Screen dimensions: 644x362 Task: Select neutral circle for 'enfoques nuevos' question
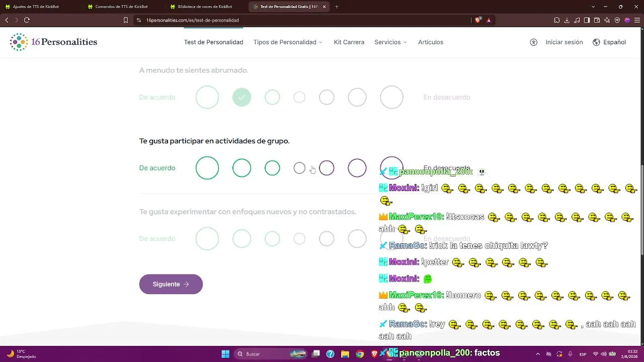point(299,239)
